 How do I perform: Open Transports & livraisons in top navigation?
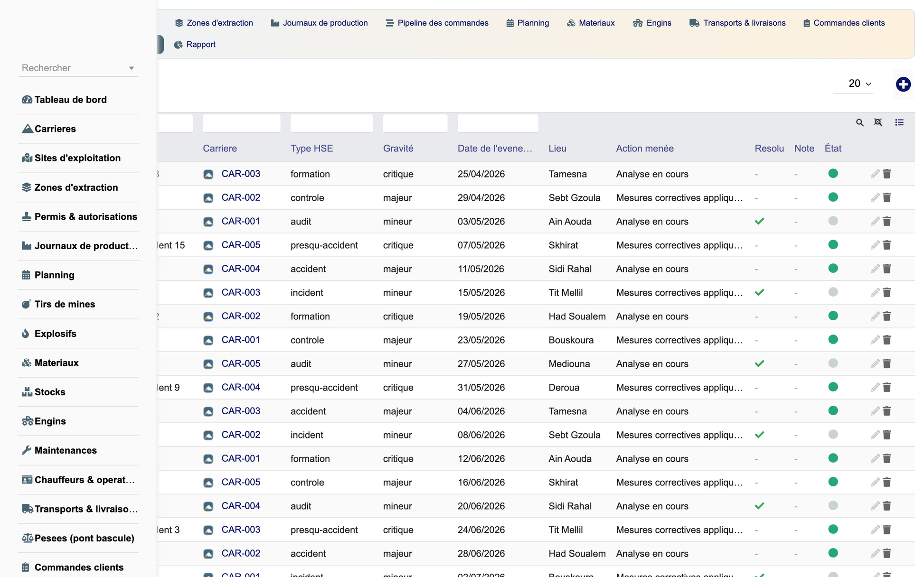coord(737,23)
